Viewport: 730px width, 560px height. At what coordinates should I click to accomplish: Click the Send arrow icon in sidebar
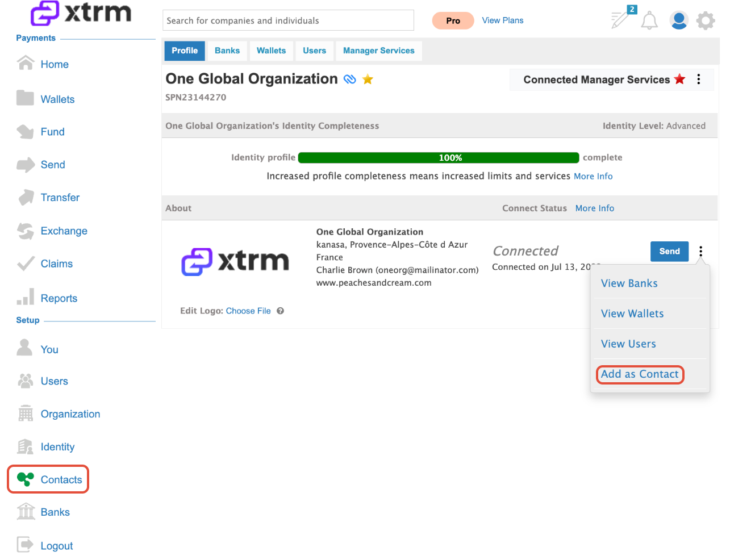tap(26, 165)
